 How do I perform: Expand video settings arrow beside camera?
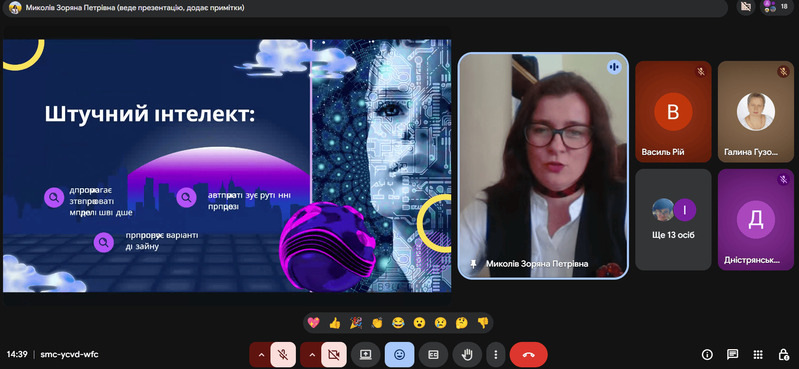click(312, 355)
